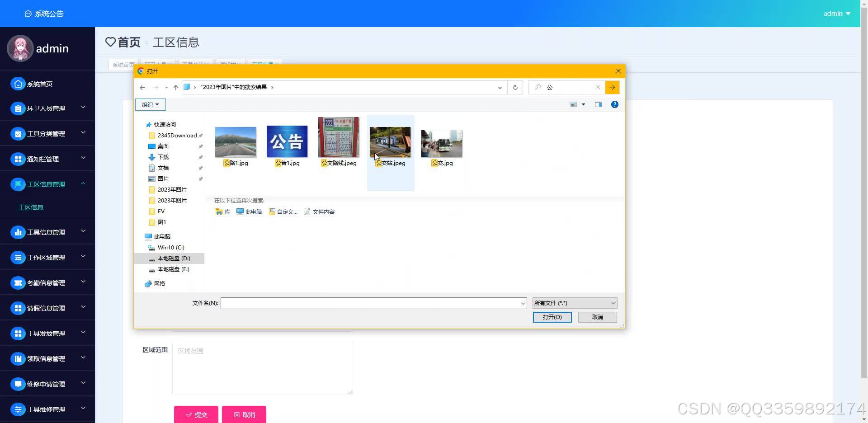The width and height of the screenshot is (868, 423).
Task: Open the admin user dropdown in header
Action: point(837,14)
